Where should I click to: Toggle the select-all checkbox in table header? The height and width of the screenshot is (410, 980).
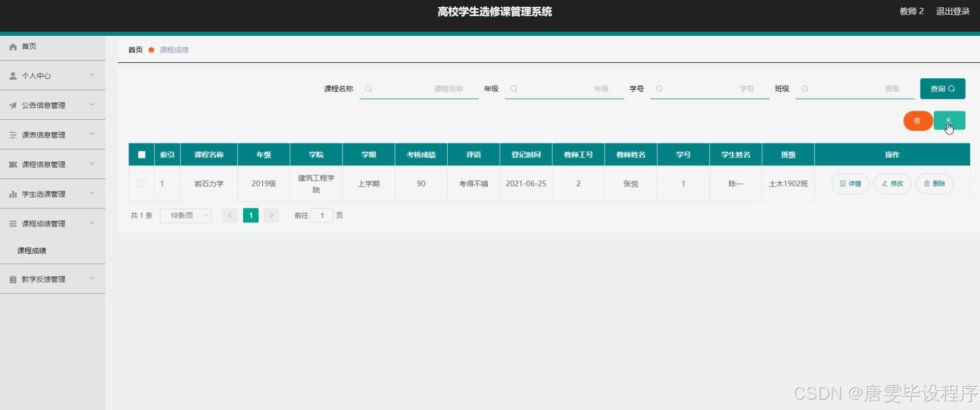[x=141, y=154]
